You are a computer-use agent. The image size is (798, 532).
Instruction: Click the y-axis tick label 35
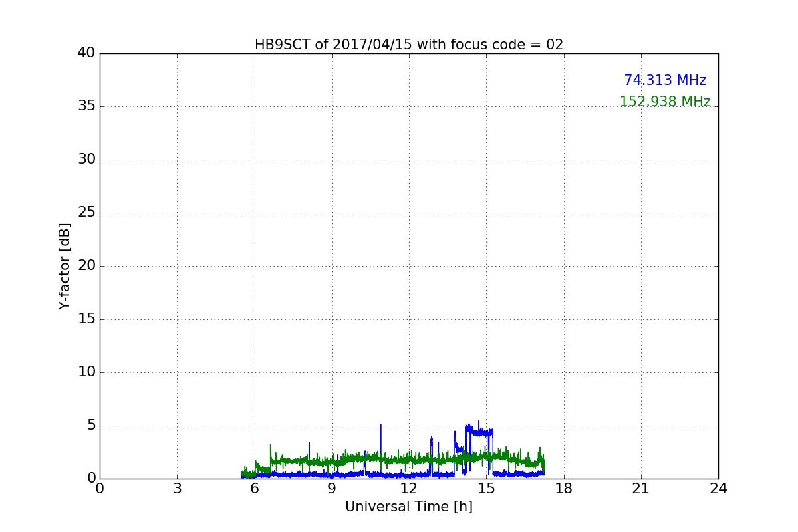[x=86, y=106]
